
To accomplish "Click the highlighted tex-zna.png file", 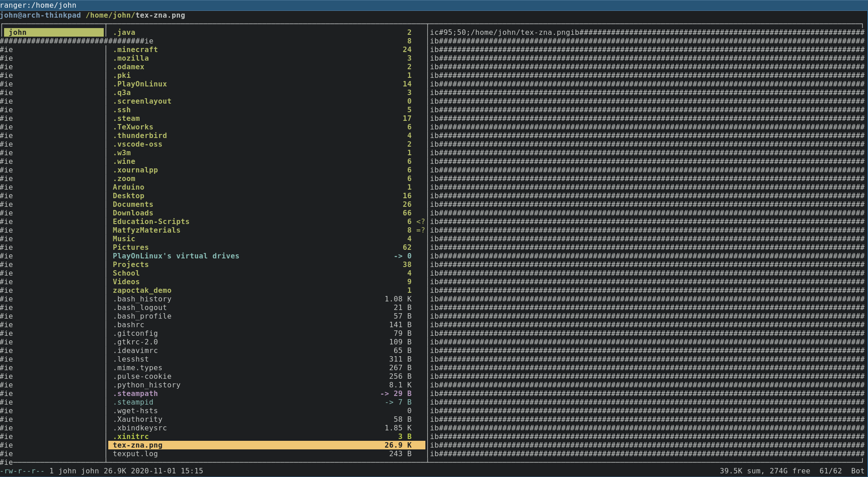I will (x=266, y=445).
